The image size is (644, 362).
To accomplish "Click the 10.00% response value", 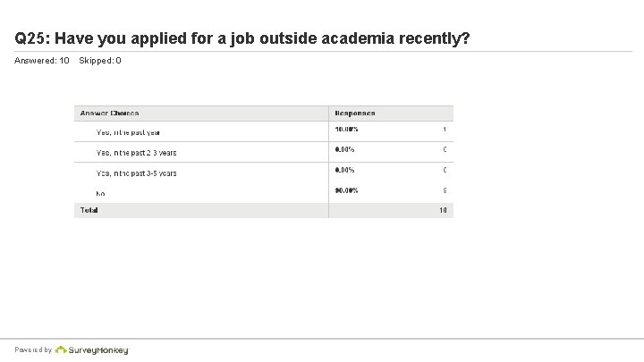I will (x=346, y=130).
